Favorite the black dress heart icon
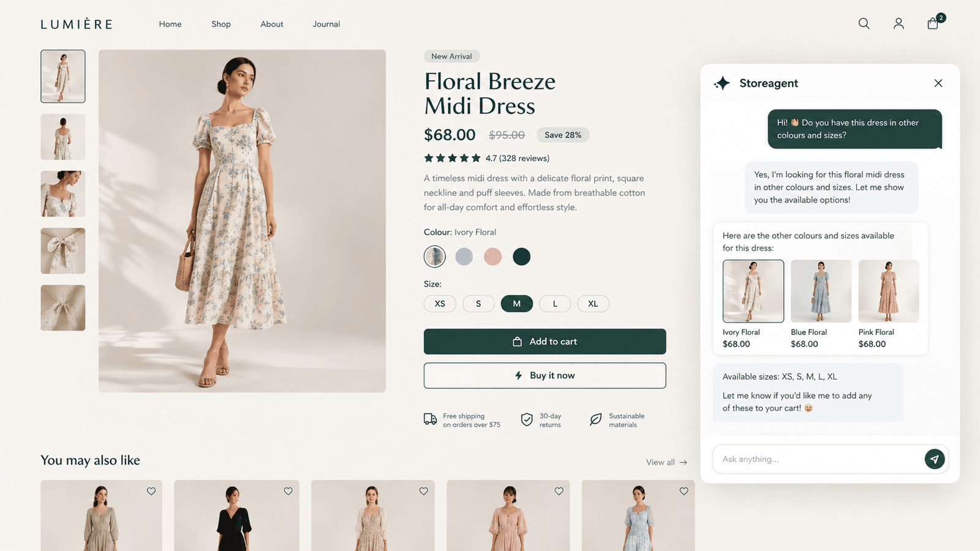The image size is (980, 551). (x=288, y=491)
